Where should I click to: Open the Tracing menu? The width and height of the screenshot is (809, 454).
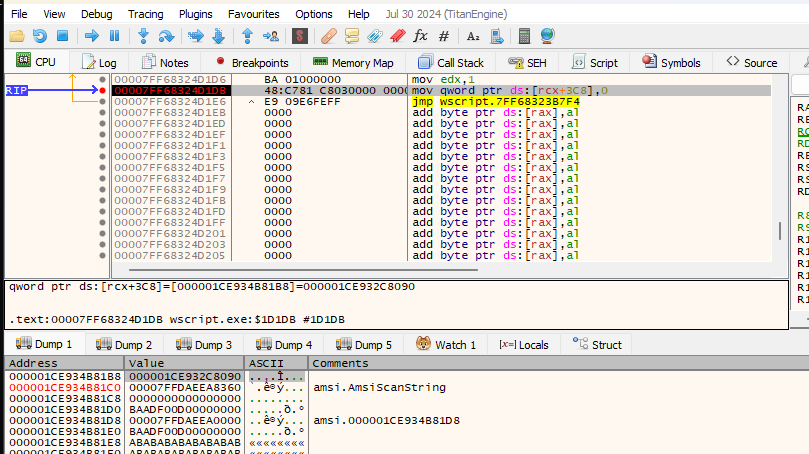(x=145, y=14)
